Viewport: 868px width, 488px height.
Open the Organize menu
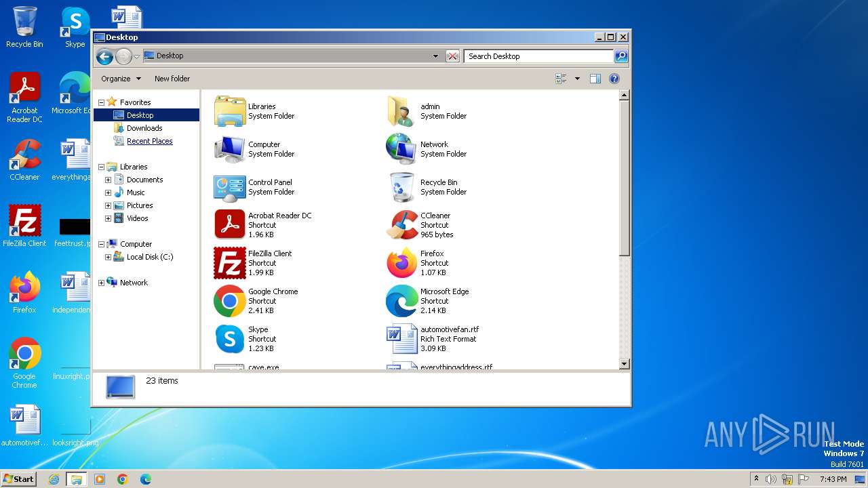(x=121, y=79)
